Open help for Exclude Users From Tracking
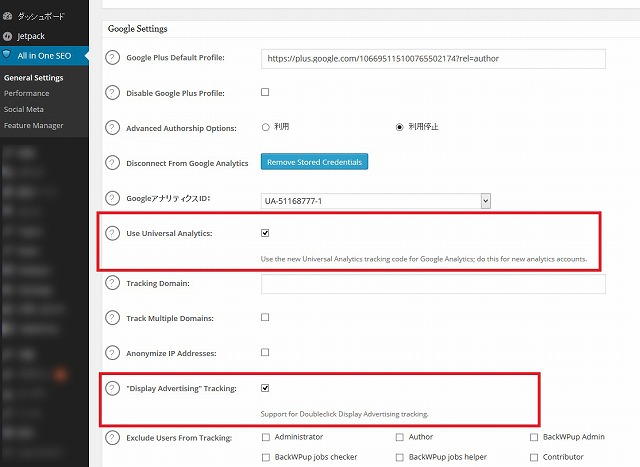Viewport: 640px width, 467px height. tap(112, 438)
